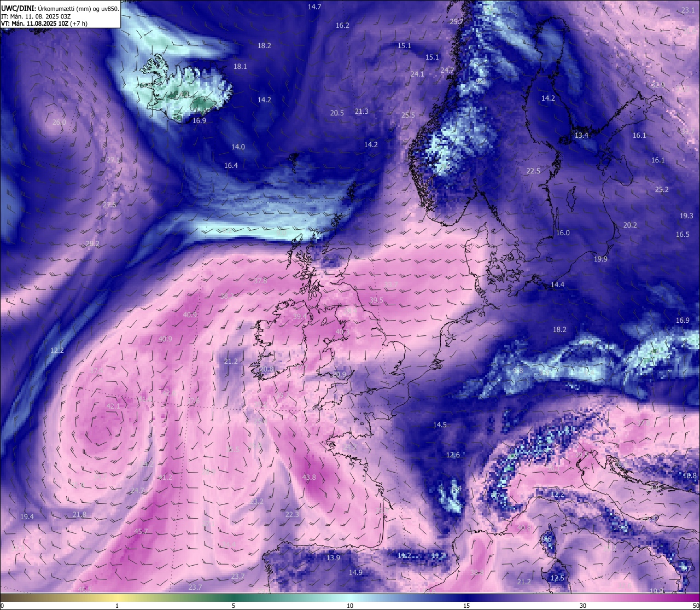Image resolution: width=700 pixels, height=610 pixels.
Task: Click the 43.8 value in the Bay of Biscay
Action: (309, 477)
